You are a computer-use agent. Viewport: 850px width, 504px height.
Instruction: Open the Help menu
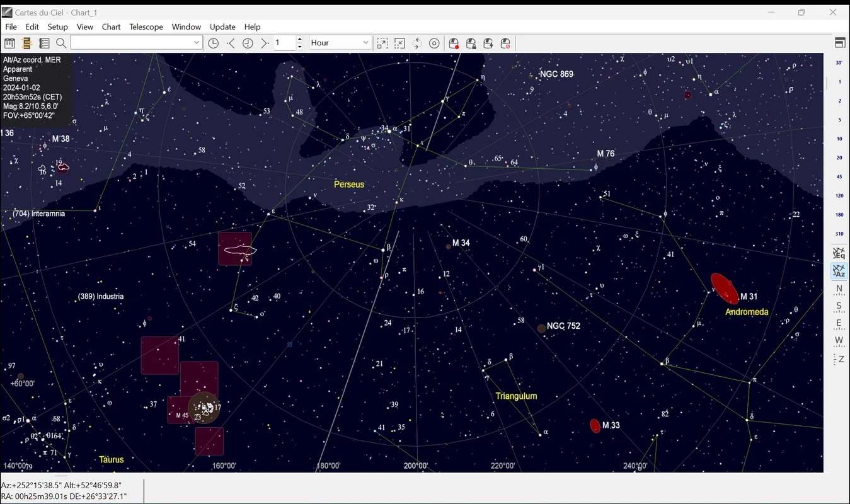253,26
